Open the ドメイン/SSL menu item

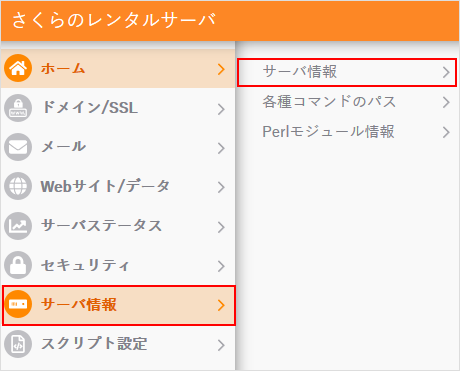(118, 108)
